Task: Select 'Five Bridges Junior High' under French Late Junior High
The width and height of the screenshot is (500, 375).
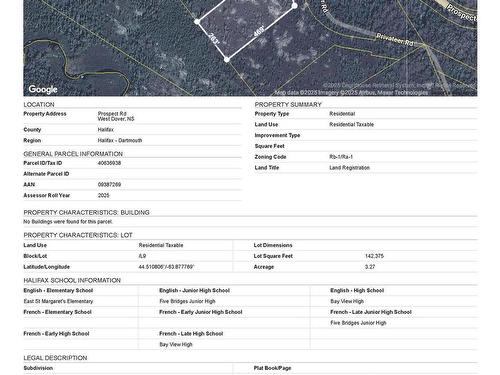Action: click(x=358, y=323)
